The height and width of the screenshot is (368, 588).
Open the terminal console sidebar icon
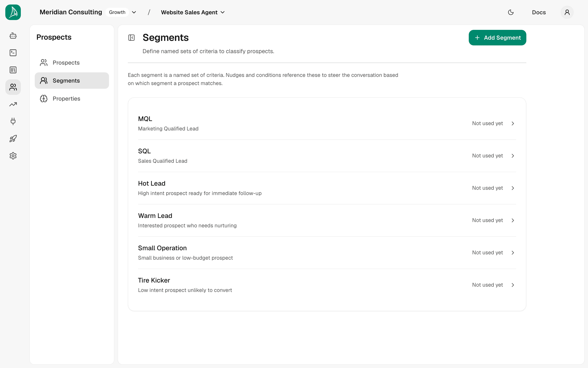click(x=13, y=53)
